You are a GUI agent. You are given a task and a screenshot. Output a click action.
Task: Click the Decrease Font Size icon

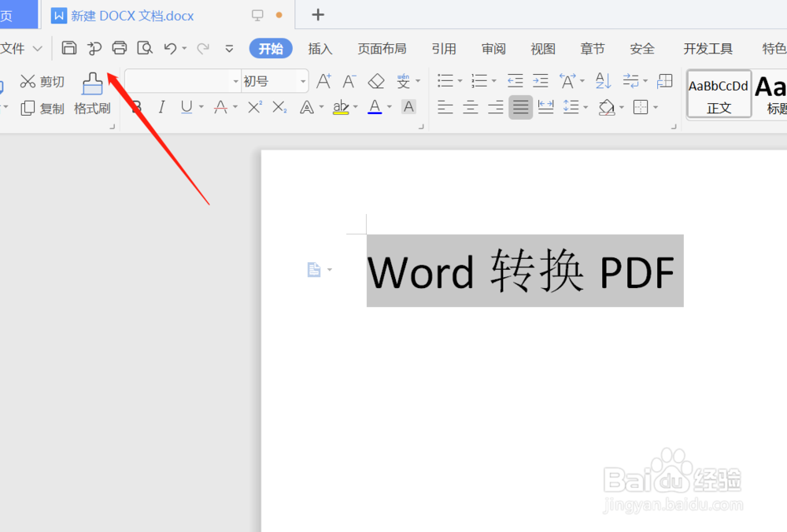(x=349, y=81)
